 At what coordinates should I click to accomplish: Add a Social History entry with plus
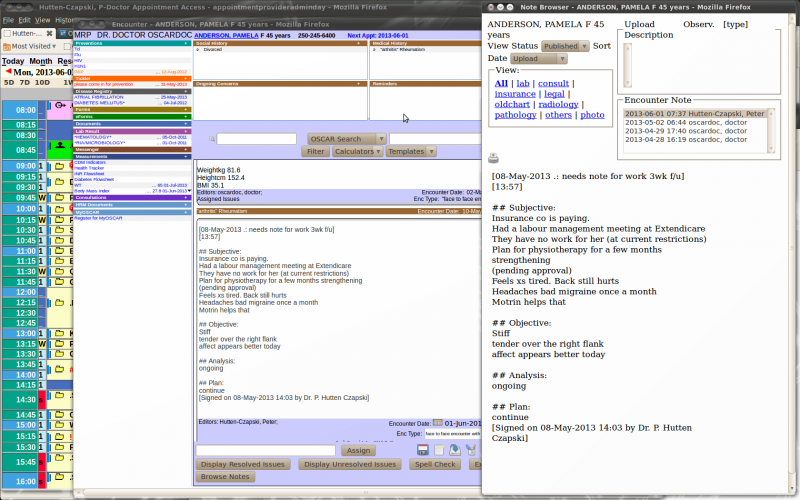tap(359, 43)
